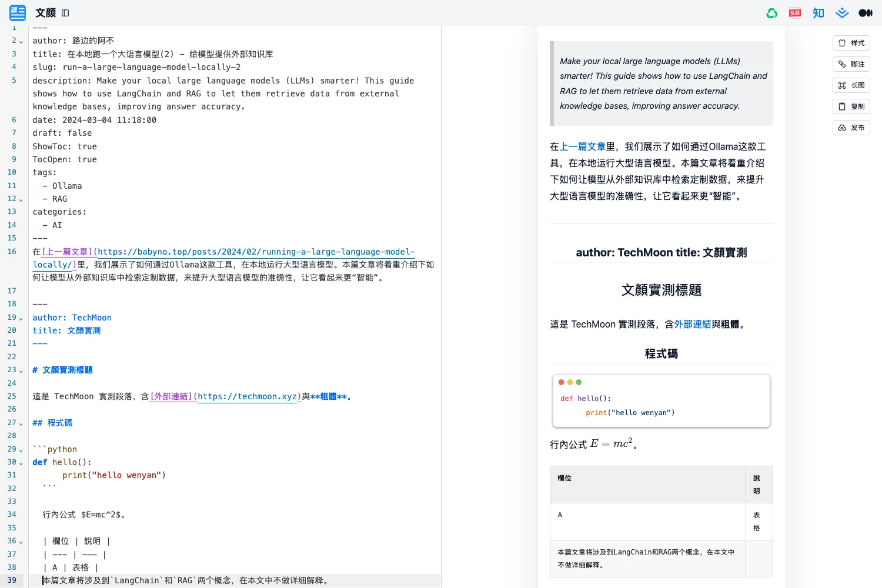Screen dimensions: 882x588
Task: Click the '# 文顏實測標題' heading in editor
Action: [x=62, y=370]
